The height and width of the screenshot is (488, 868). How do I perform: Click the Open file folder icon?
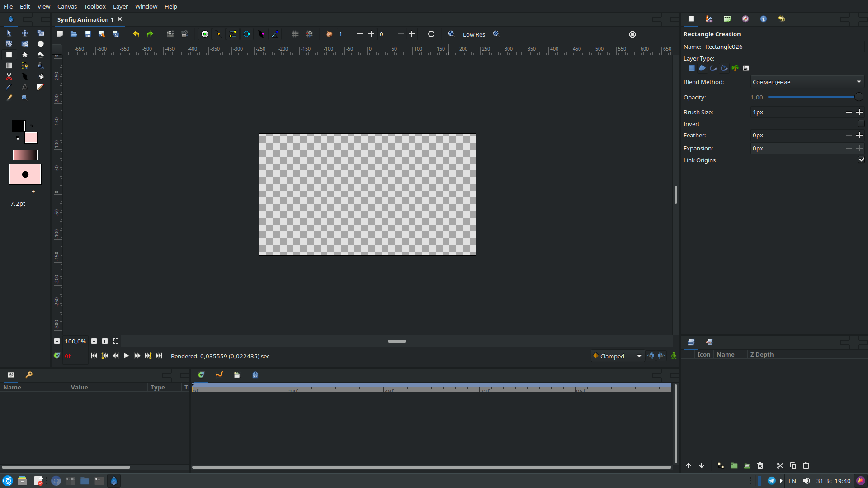(74, 34)
